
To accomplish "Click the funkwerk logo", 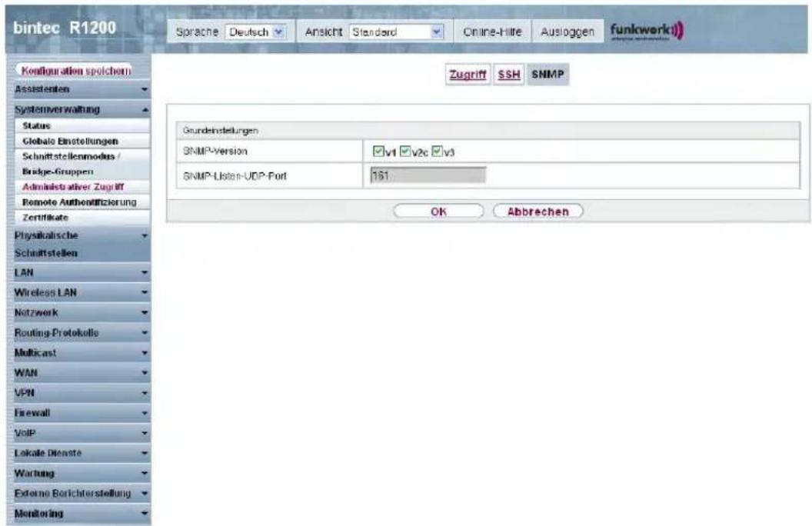I will click(647, 31).
